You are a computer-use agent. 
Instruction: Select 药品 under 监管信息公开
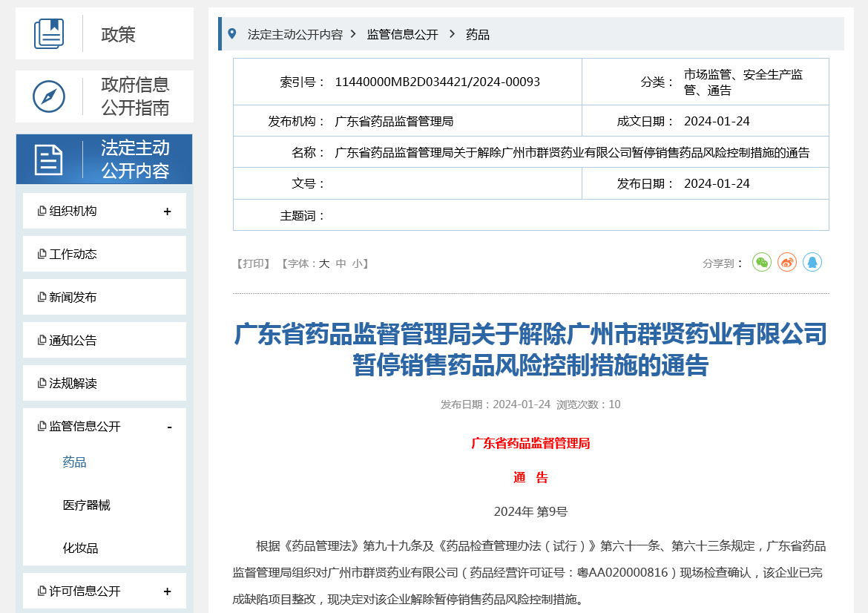point(74,462)
